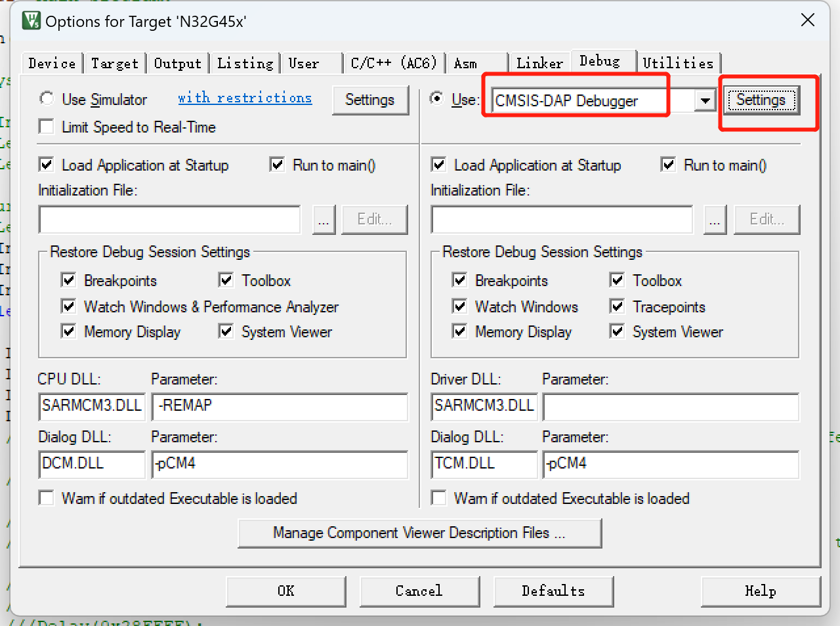Click the Keil uVision icon in title bar
This screenshot has width=840, height=626.
(x=31, y=21)
